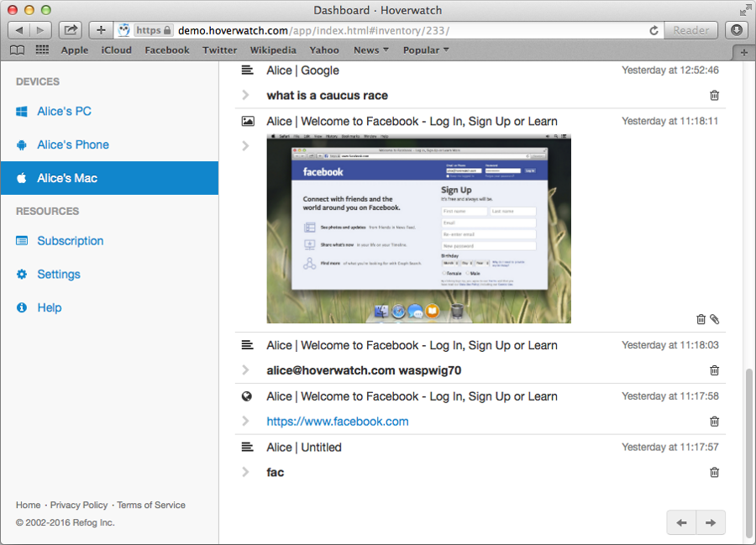Image resolution: width=756 pixels, height=545 pixels.
Task: Open a new tab with the plus button
Action: pos(744,53)
